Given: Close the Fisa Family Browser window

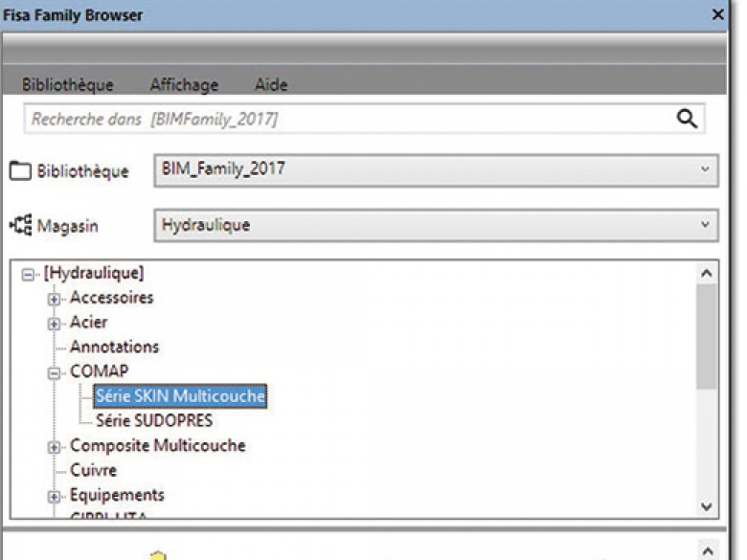Looking at the screenshot, I should pyautogui.click(x=717, y=14).
